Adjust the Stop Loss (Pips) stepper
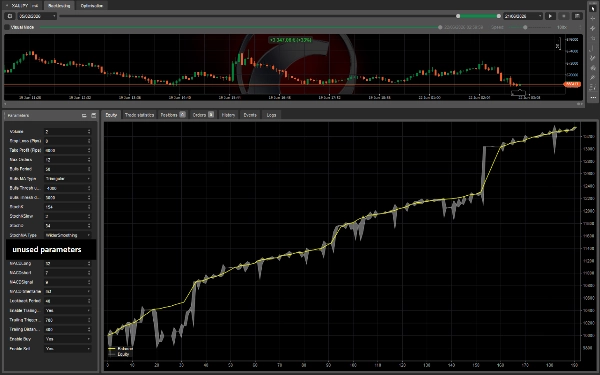 pyautogui.click(x=89, y=141)
